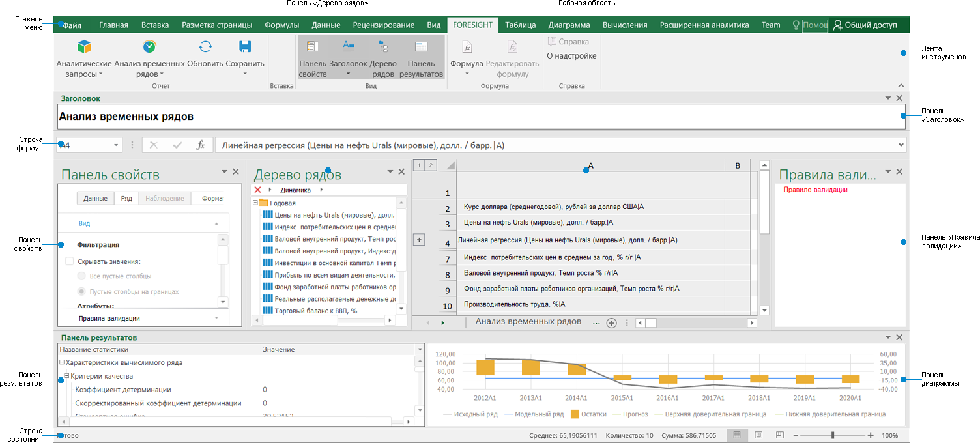The width and height of the screenshot is (980, 443).
Task: Adjust the zoom slider in the status bar
Action: click(833, 435)
